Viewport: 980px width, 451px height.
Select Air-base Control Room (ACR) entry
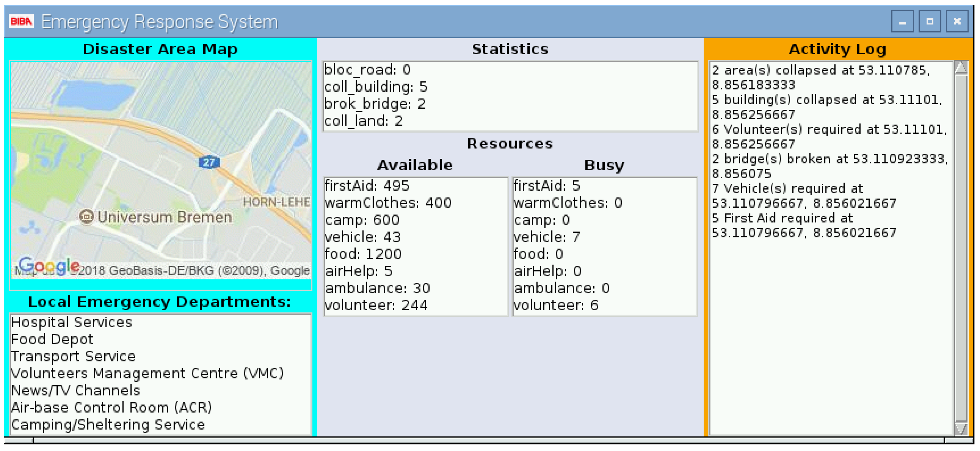click(x=111, y=408)
